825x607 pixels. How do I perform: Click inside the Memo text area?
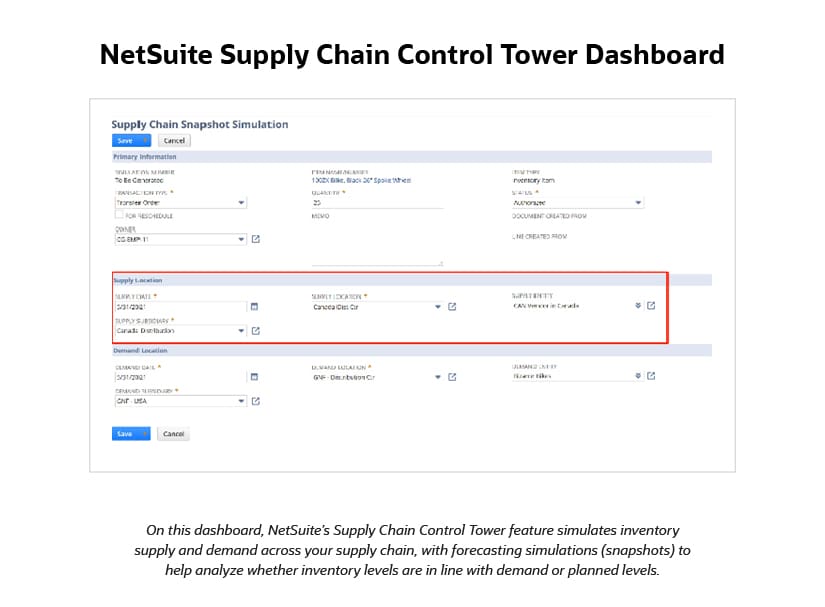coord(377,245)
